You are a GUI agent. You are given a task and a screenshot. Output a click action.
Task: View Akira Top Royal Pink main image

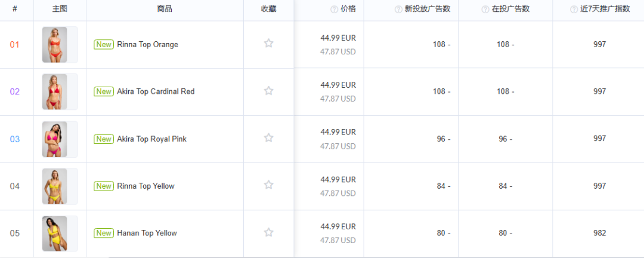tap(54, 139)
